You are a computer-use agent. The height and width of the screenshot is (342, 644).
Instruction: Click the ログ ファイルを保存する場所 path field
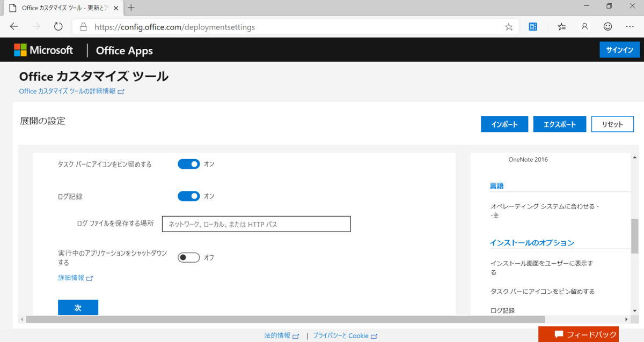(x=257, y=224)
